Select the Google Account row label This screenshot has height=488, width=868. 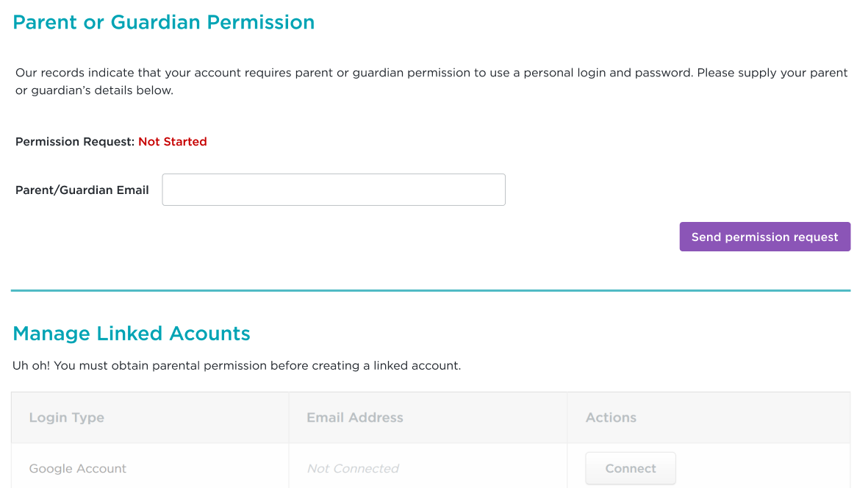[x=78, y=468]
